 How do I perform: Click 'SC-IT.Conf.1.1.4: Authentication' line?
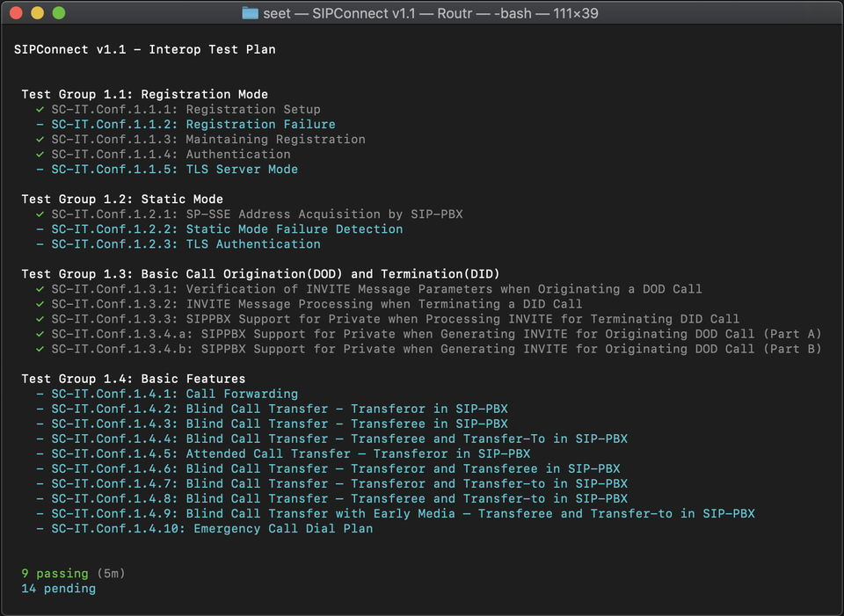[x=171, y=155]
